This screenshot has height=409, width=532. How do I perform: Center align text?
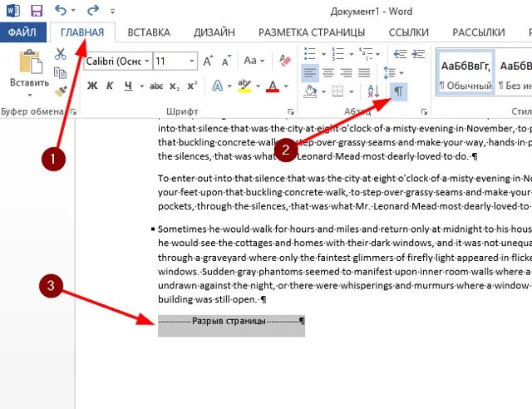coord(328,72)
